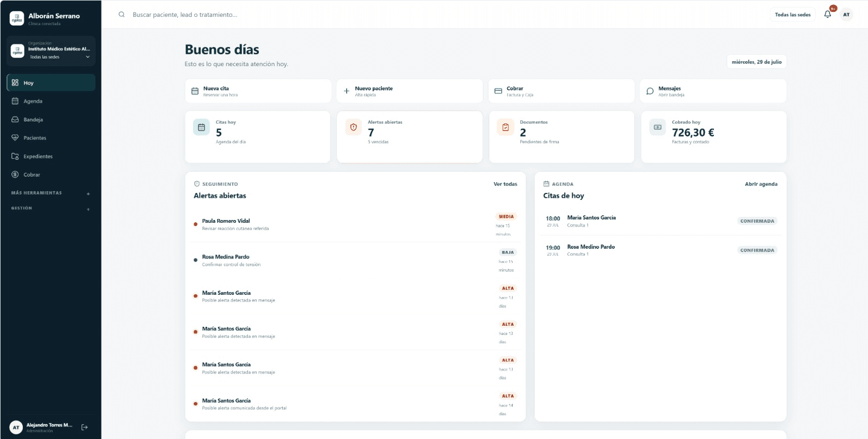The image size is (868, 439).
Task: Open the Todas las sedes filter
Action: tap(793, 15)
